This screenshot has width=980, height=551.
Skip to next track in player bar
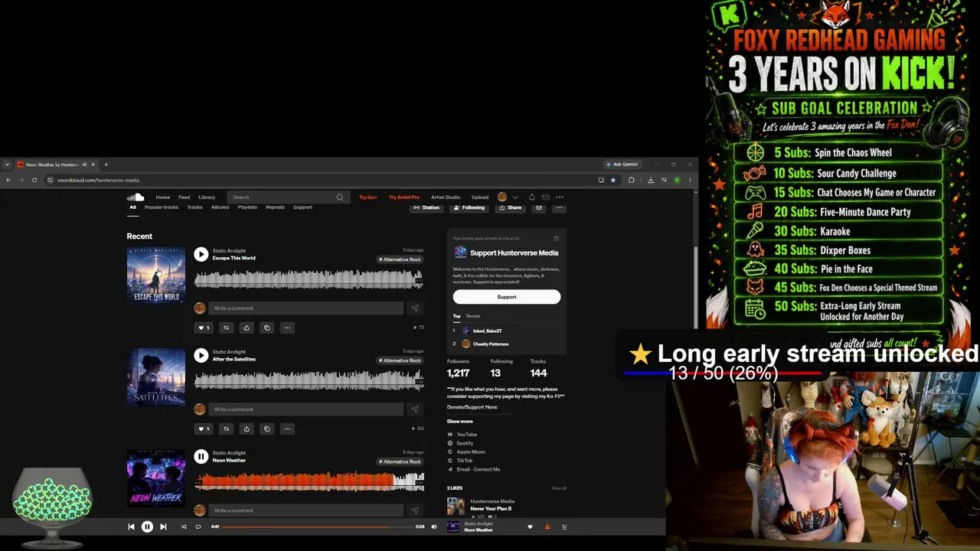tap(163, 527)
